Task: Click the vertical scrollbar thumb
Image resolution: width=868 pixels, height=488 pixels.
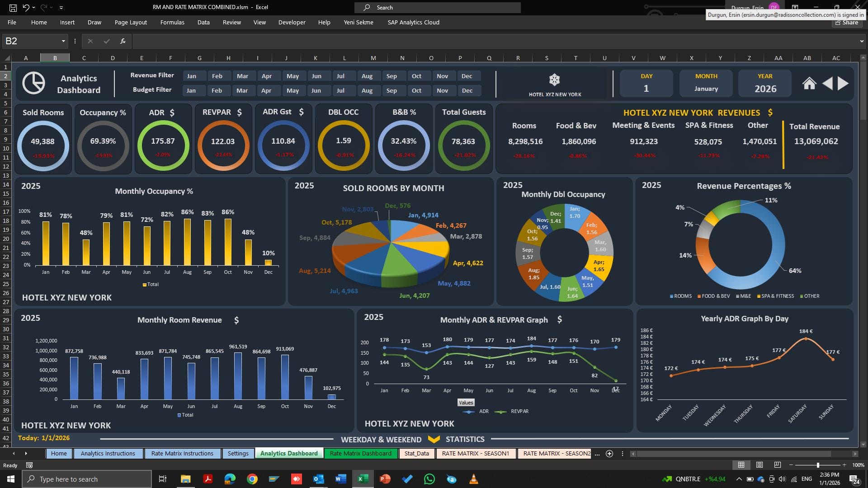Action: (x=863, y=90)
